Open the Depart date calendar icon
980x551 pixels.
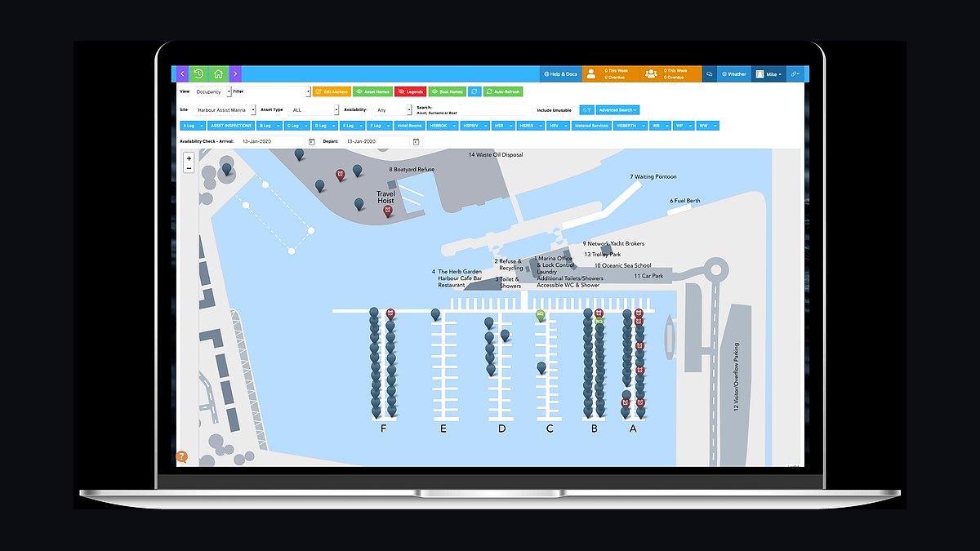[x=416, y=141]
